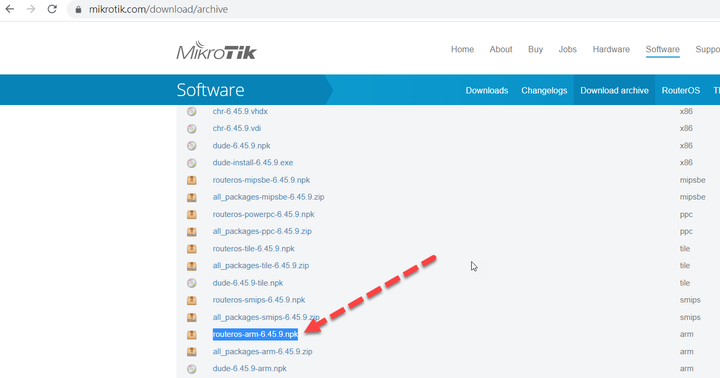This screenshot has width=720, height=378.
Task: Download all_packages-ppc-6.45.9.zip file
Action: coord(262,231)
